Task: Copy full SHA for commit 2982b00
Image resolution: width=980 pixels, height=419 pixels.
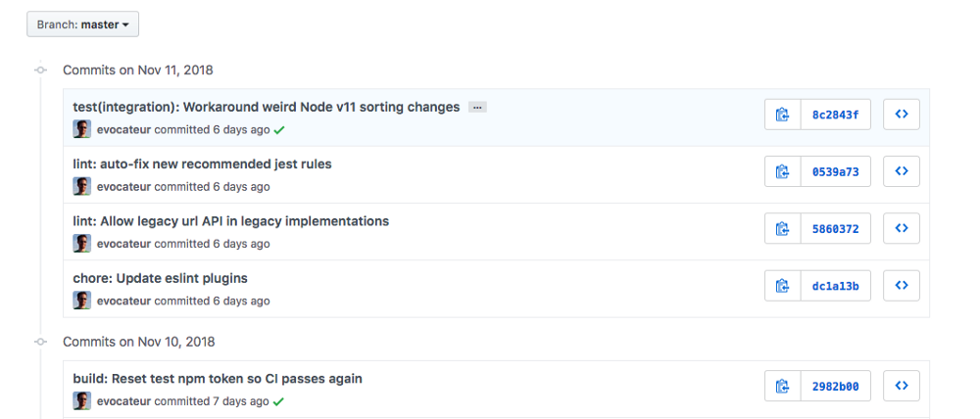Action: [x=782, y=386]
